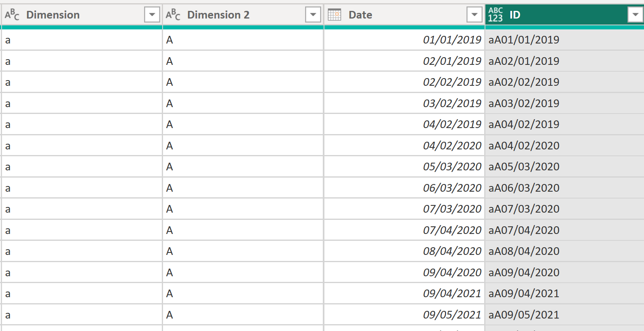Click the date cell 09/05/2021
This screenshot has height=331, width=644.
pos(452,315)
